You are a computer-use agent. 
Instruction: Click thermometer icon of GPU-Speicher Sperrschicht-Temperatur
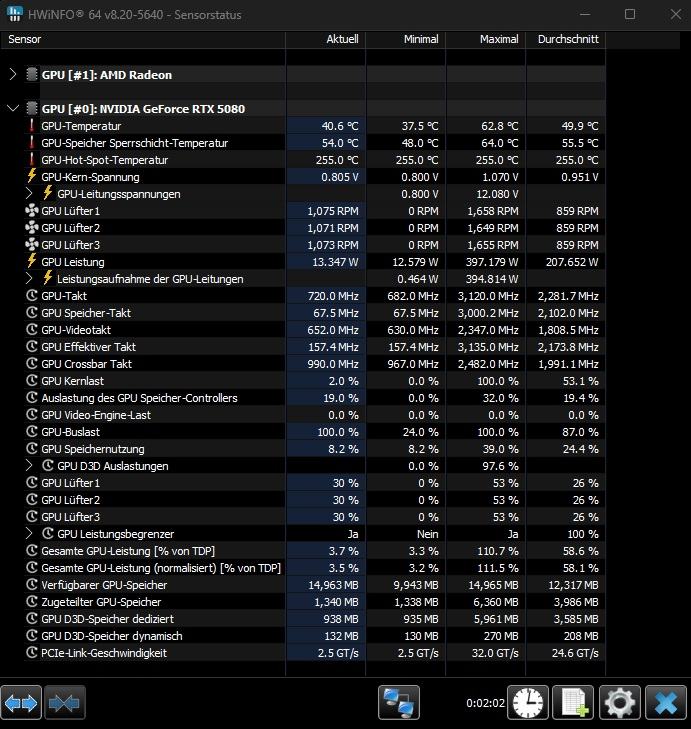32,143
